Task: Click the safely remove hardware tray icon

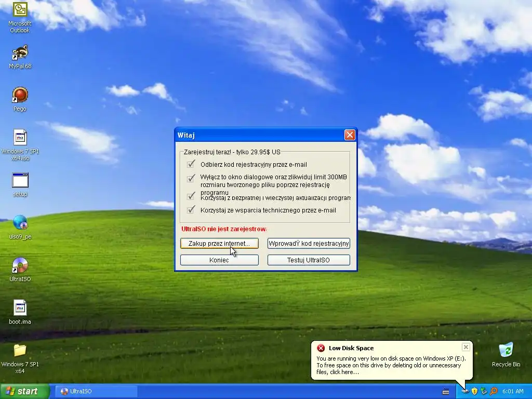Action: point(484,392)
